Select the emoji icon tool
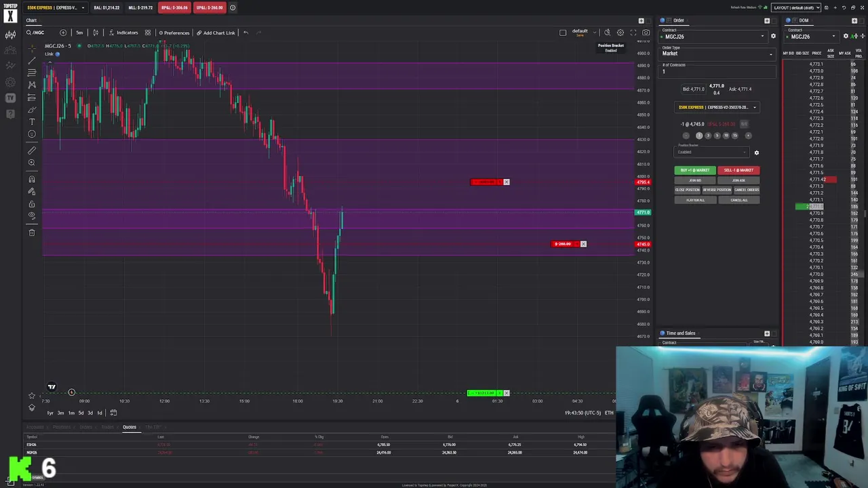This screenshot has height=488, width=868. (x=32, y=134)
